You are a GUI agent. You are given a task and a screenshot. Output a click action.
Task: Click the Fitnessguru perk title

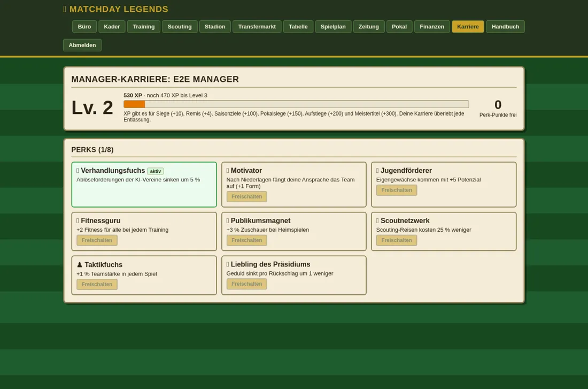[x=100, y=221]
